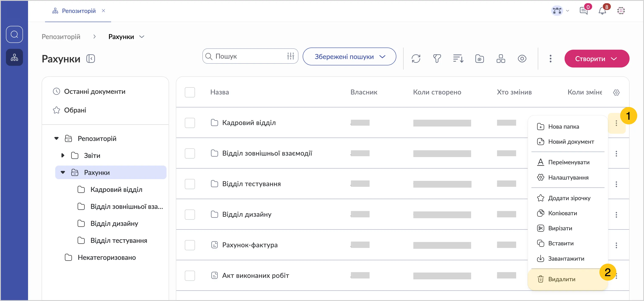Screen dimensions: 644x301
Task: Select Переіменувати in the context menu
Action: pyautogui.click(x=569, y=162)
